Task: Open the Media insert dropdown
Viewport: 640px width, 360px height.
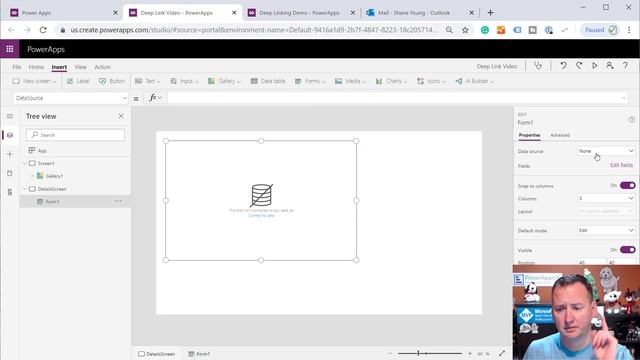Action: [350, 81]
